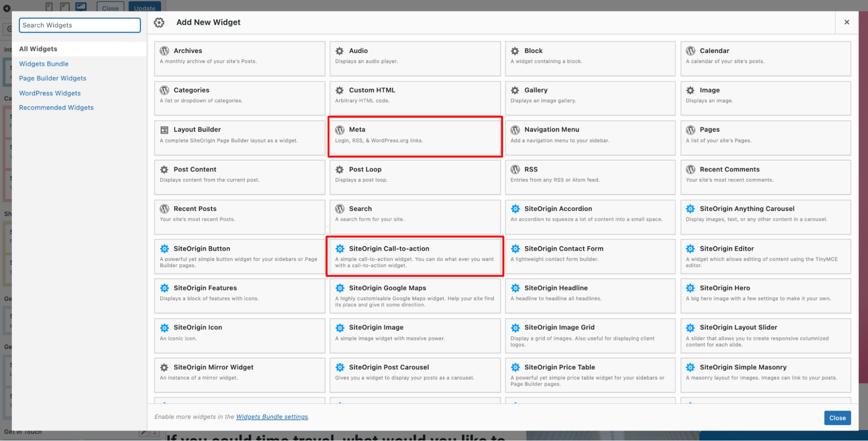The image size is (868, 441).
Task: Click the SiteOrigin gear on Price Table widget
Action: pos(515,367)
